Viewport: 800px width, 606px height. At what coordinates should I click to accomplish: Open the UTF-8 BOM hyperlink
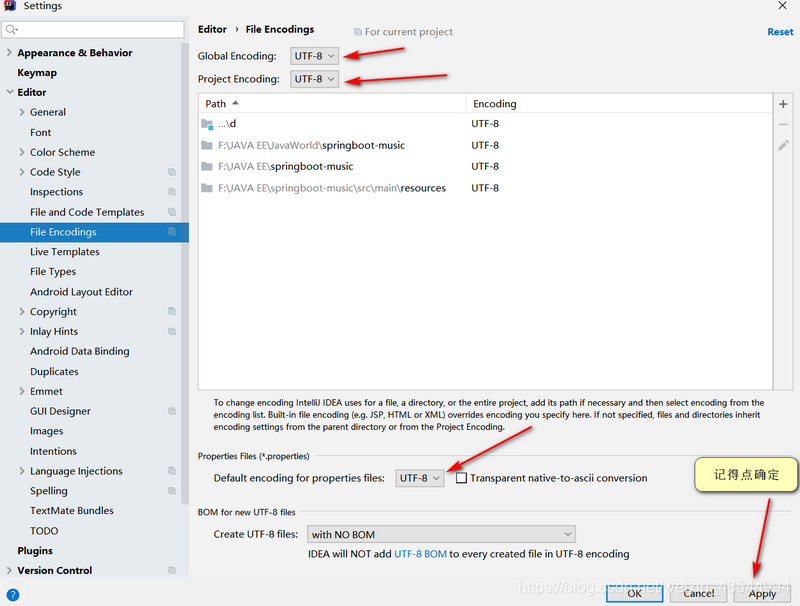tap(420, 553)
